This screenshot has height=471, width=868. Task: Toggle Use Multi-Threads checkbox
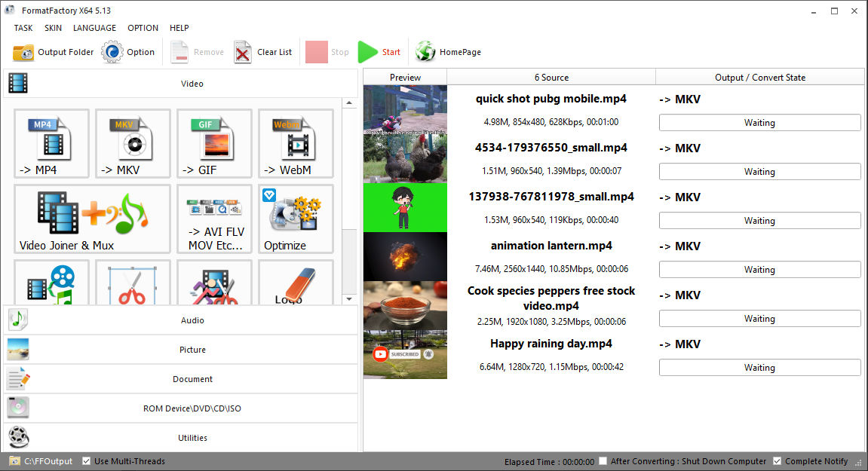pos(87,461)
